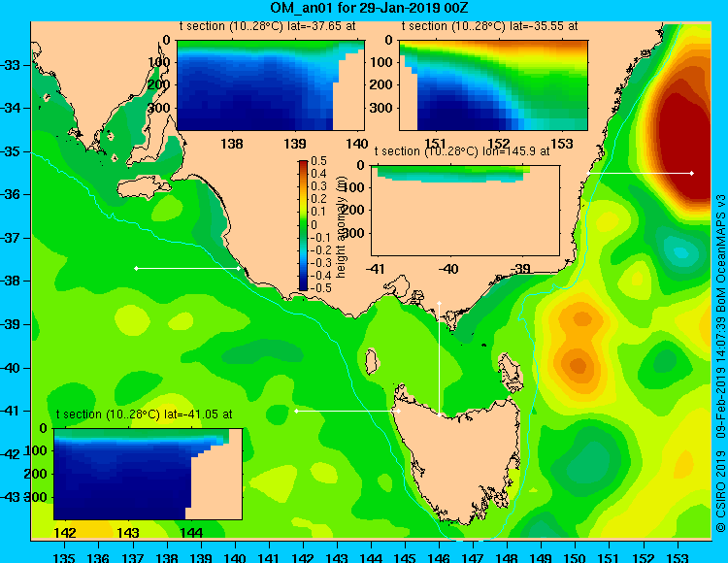This screenshot has width=728, height=563.
Task: Select the 't section (10..28°C) lat=-35.55 at' heading
Action: point(490,26)
